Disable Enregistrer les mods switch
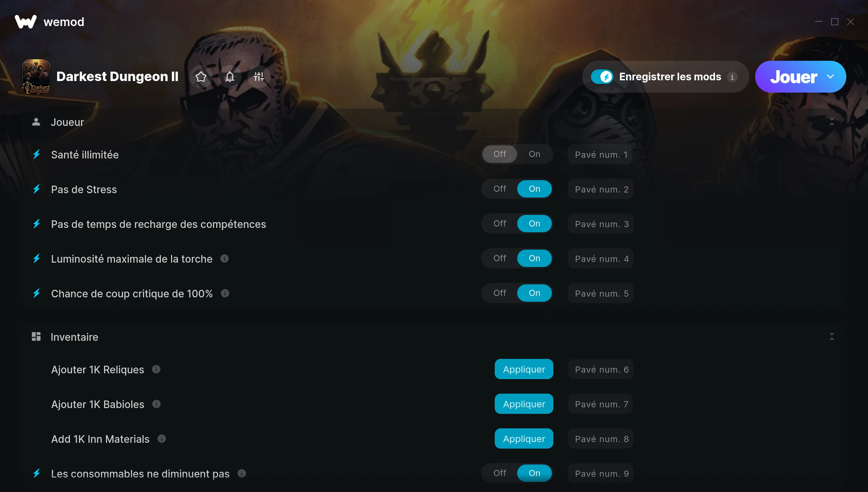Image resolution: width=868 pixels, height=492 pixels. tap(602, 77)
